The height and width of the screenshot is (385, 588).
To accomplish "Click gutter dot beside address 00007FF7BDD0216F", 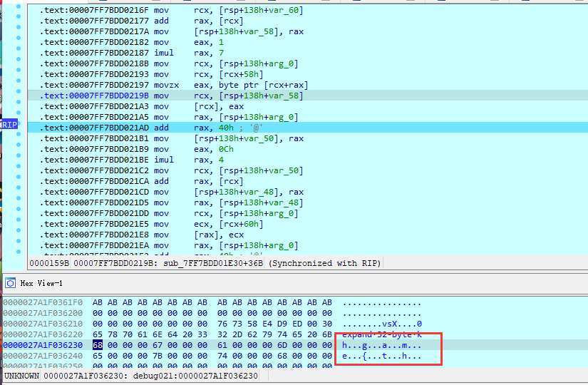I will 19,11.
